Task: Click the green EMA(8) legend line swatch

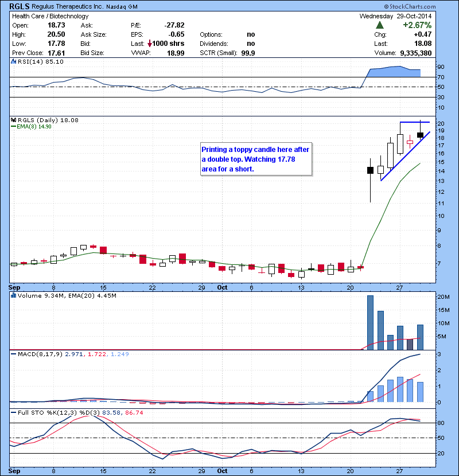Action: coord(13,127)
